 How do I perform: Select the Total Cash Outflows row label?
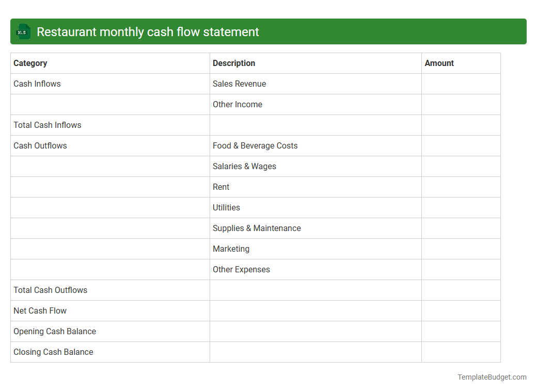click(x=50, y=290)
